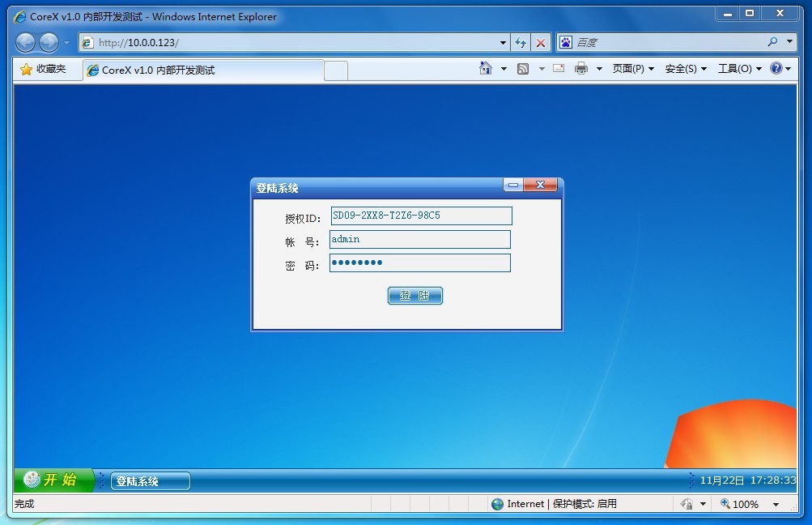Click the forward navigation arrow
The image size is (812, 525).
pos(49,43)
